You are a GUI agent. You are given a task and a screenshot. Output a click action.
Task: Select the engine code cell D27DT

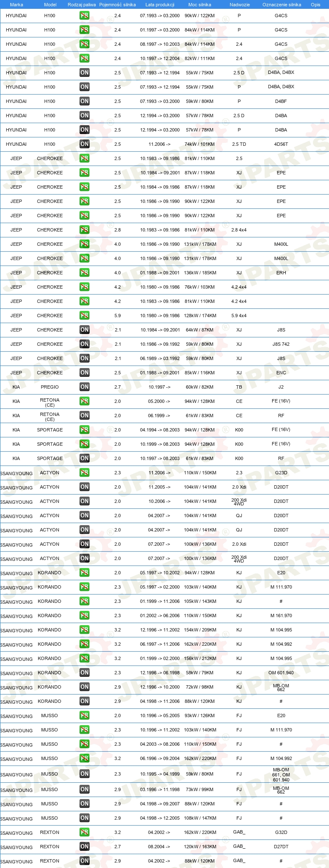tap(281, 847)
